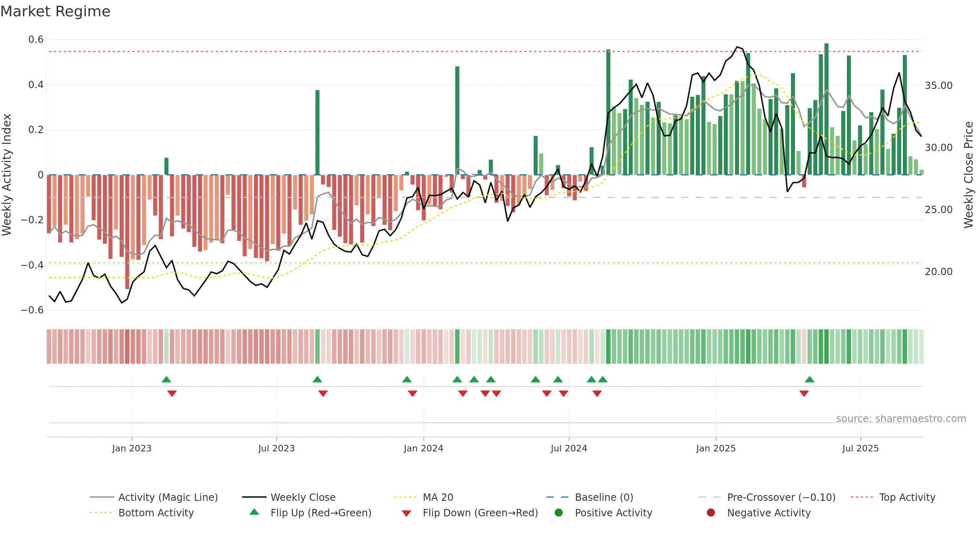Click the 0.4 activity axis label
This screenshot has height=551, width=980.
click(36, 85)
